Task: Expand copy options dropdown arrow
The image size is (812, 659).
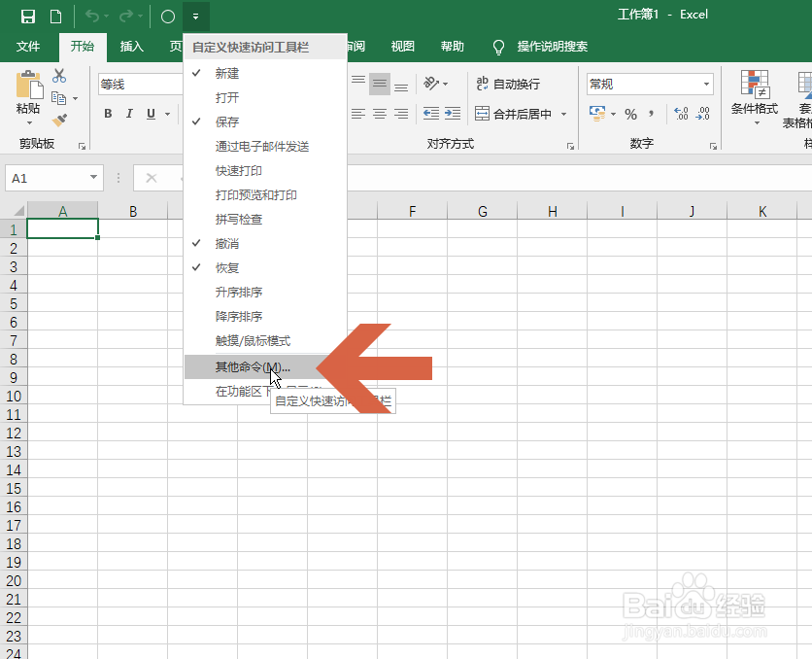Action: click(x=75, y=98)
